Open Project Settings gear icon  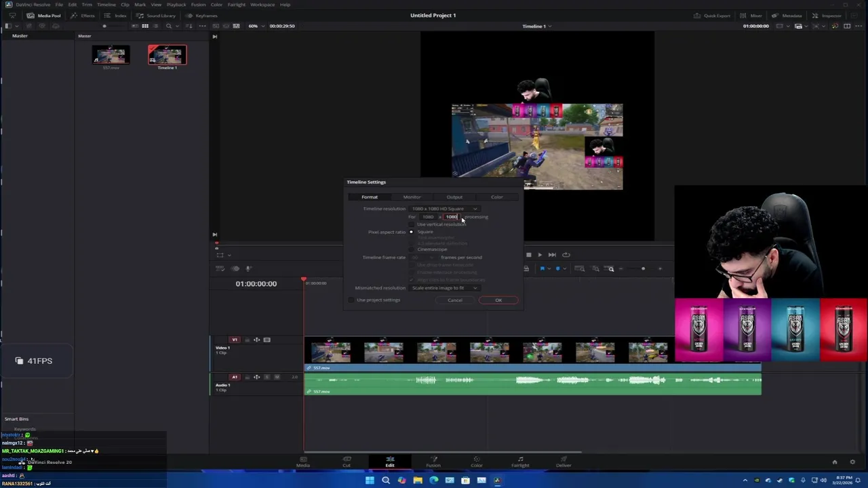coord(852,462)
